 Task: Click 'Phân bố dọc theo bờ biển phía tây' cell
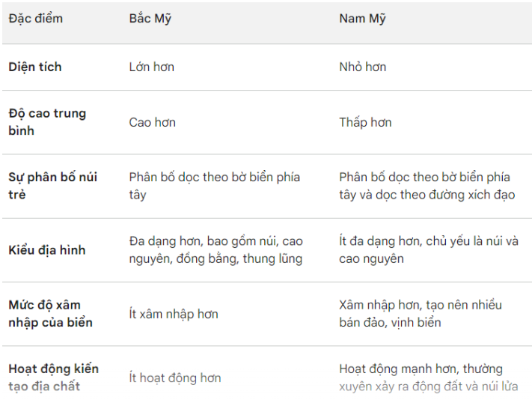click(x=215, y=186)
